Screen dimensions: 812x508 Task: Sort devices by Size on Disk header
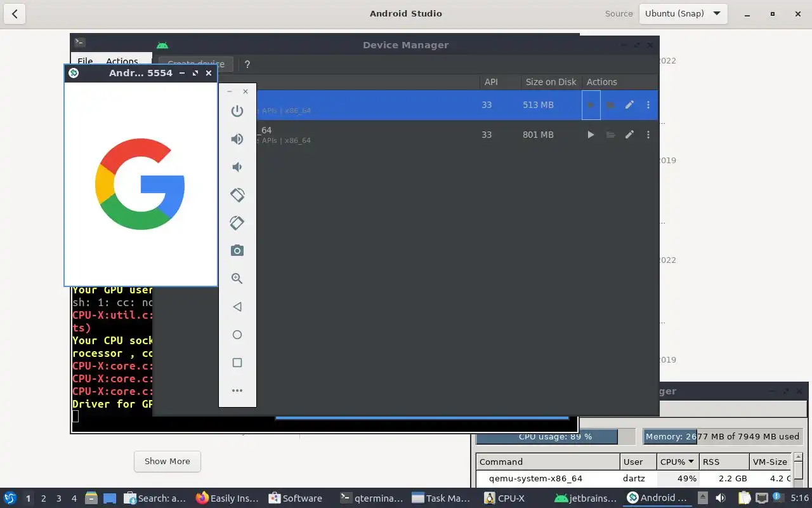pyautogui.click(x=551, y=82)
